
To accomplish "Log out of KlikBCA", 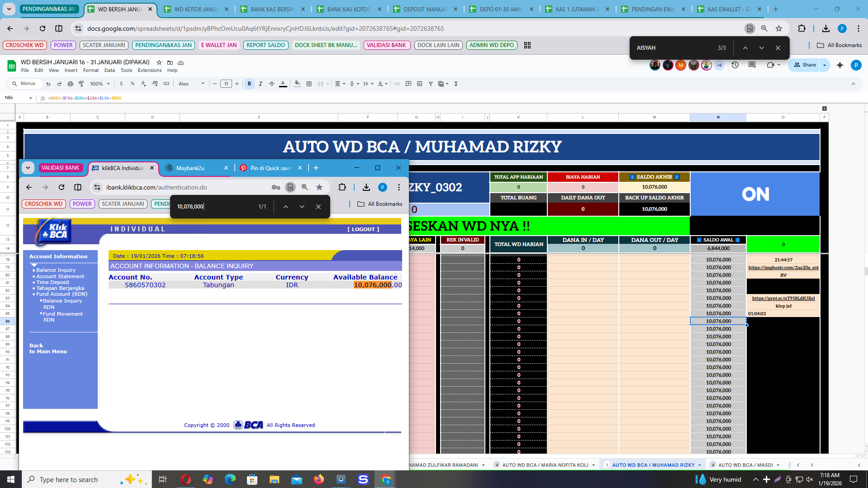I will click(363, 229).
